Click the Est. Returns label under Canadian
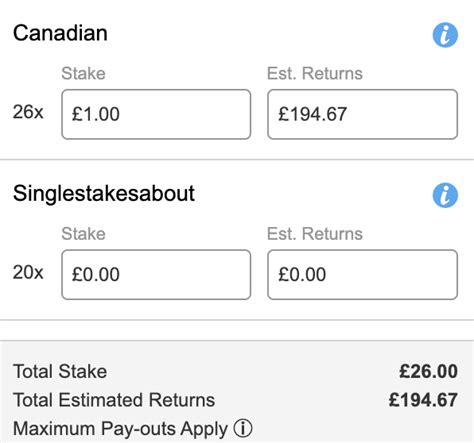This screenshot has height=443, width=474. click(x=315, y=73)
